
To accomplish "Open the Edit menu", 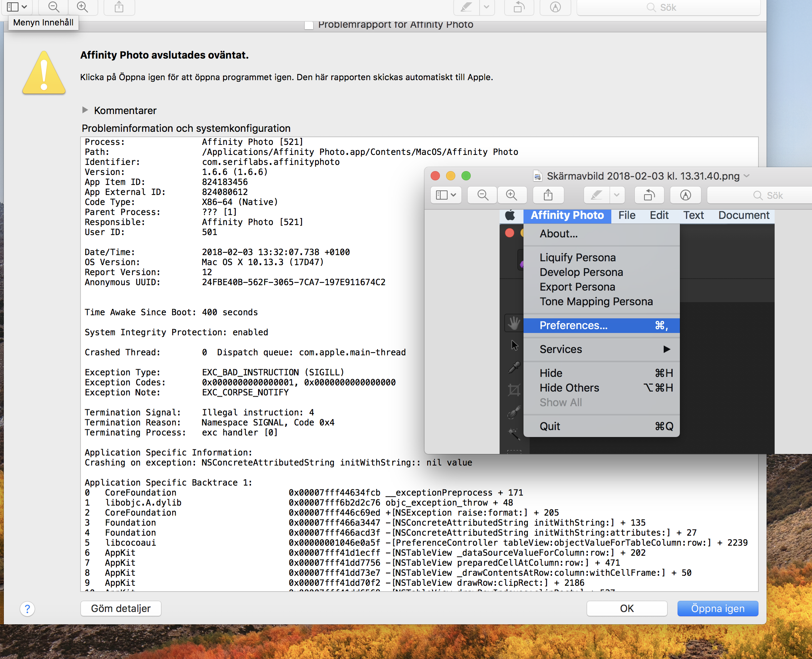I will (x=659, y=215).
